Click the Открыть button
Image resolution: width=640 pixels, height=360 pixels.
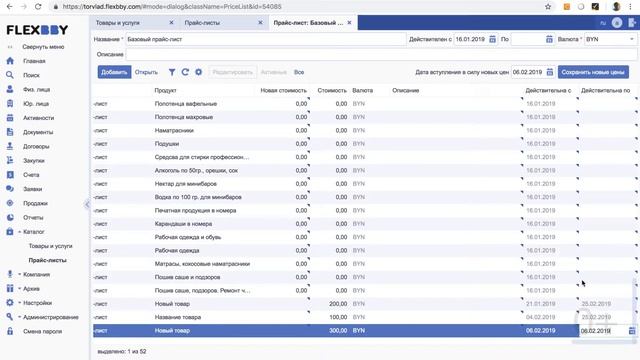(146, 72)
